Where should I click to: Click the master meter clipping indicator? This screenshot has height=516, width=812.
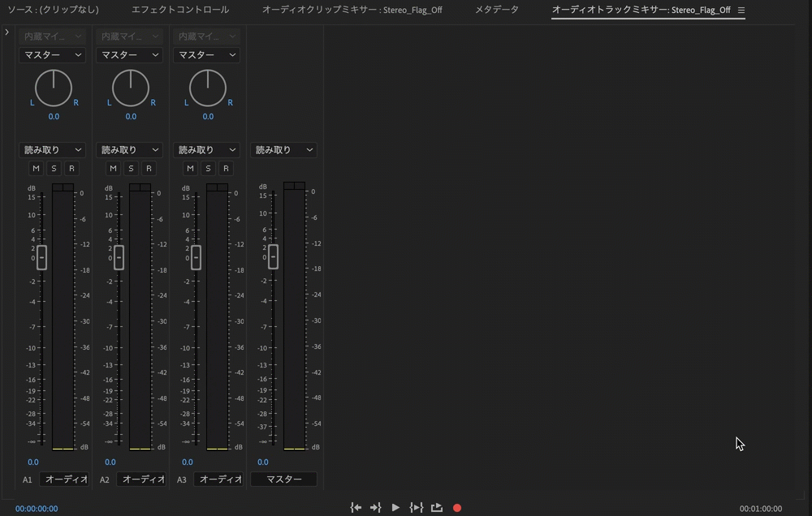click(294, 186)
